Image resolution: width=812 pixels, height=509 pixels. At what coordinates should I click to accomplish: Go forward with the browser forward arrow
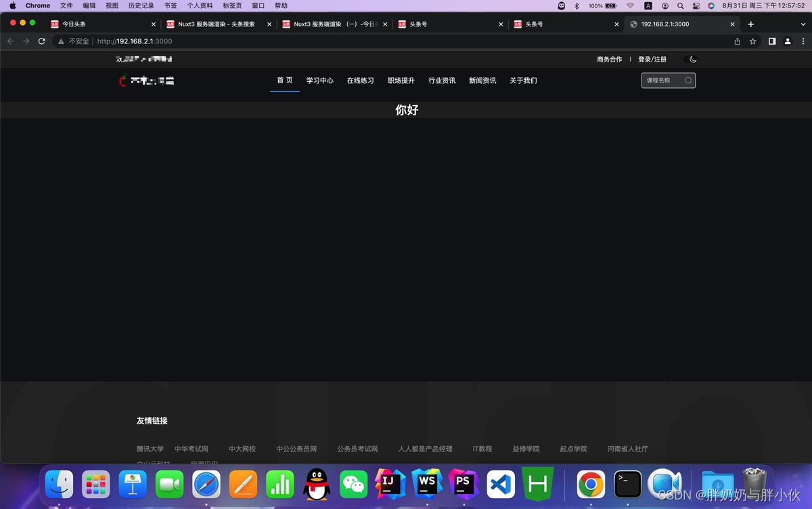[x=26, y=41]
